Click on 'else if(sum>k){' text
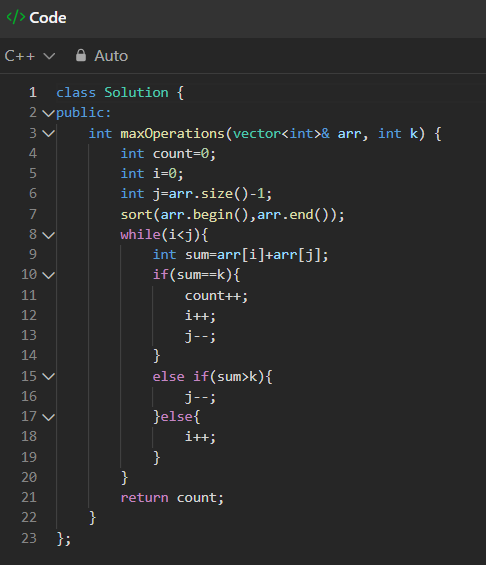This screenshot has width=486, height=565. (x=213, y=377)
